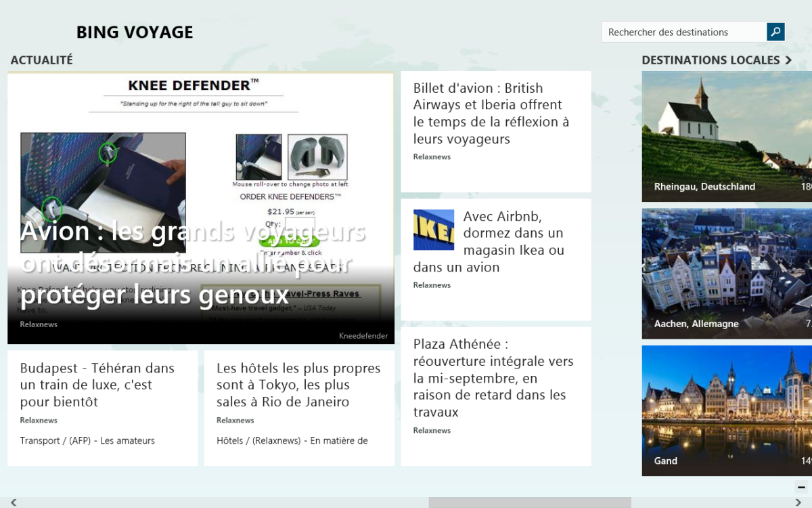Open the knee protection 'Avion' headline article
This screenshot has width=812, height=508.
pyautogui.click(x=200, y=208)
